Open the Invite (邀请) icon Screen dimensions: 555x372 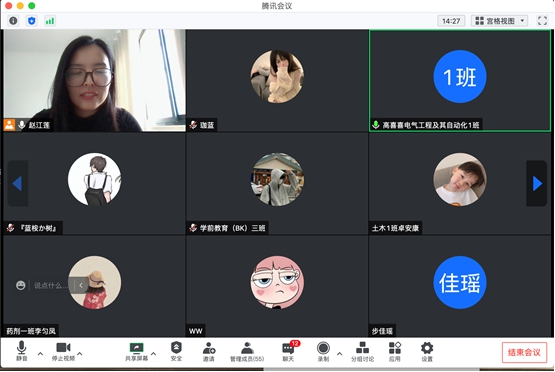click(208, 352)
